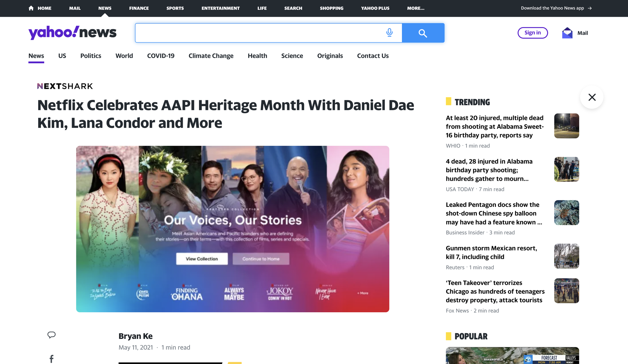Switch to the COVID-19 tab
The height and width of the screenshot is (364, 628).
(161, 56)
